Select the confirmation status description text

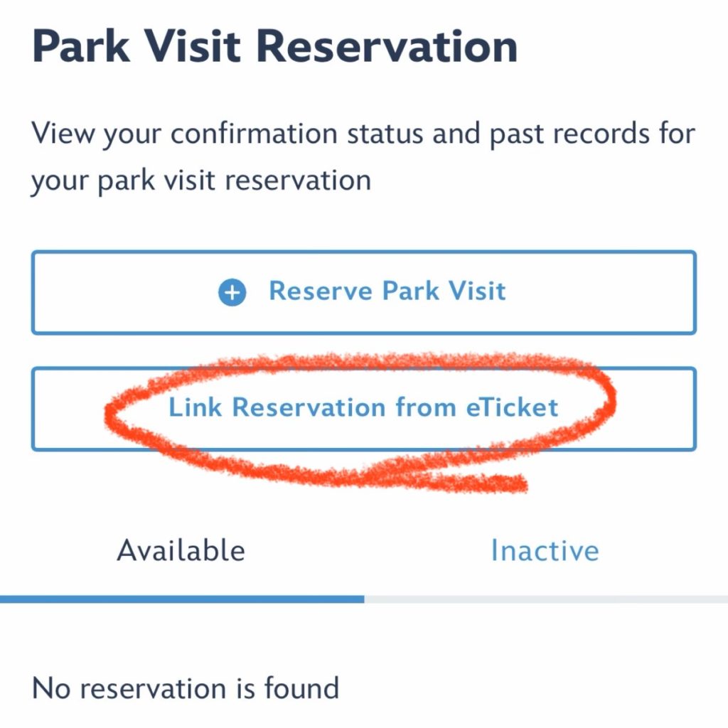pyautogui.click(x=364, y=155)
